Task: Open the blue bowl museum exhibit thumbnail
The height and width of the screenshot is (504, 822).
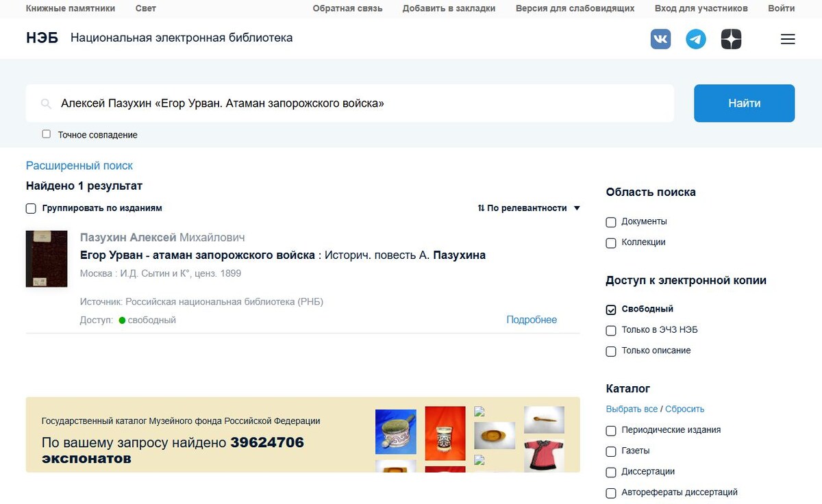Action: click(396, 432)
